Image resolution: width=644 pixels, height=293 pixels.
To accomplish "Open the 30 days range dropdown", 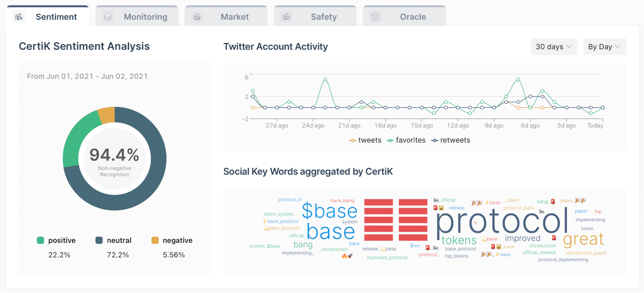I will click(x=553, y=47).
